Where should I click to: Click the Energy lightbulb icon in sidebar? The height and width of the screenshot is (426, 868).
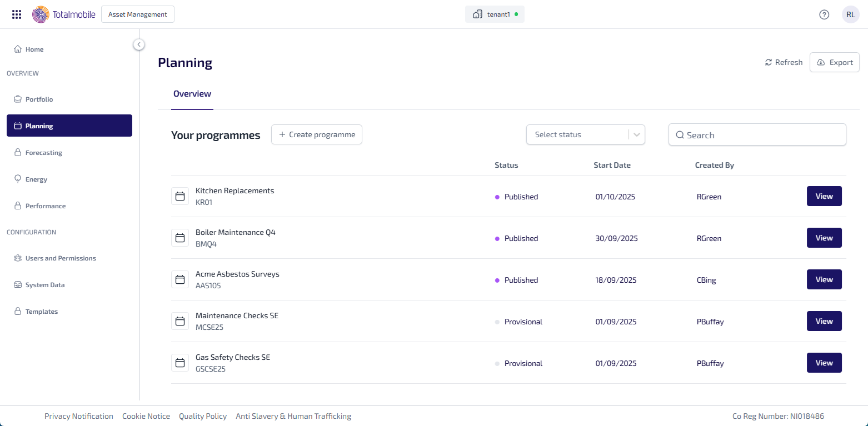point(18,179)
